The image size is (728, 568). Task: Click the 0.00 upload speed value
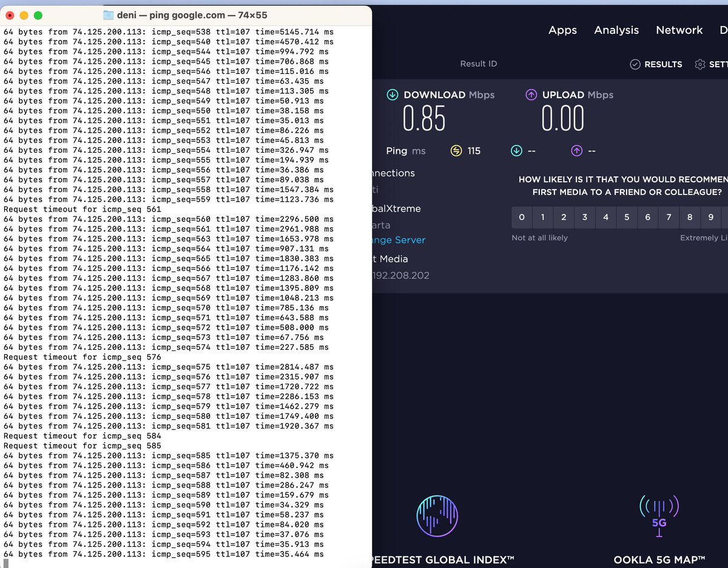pyautogui.click(x=563, y=119)
